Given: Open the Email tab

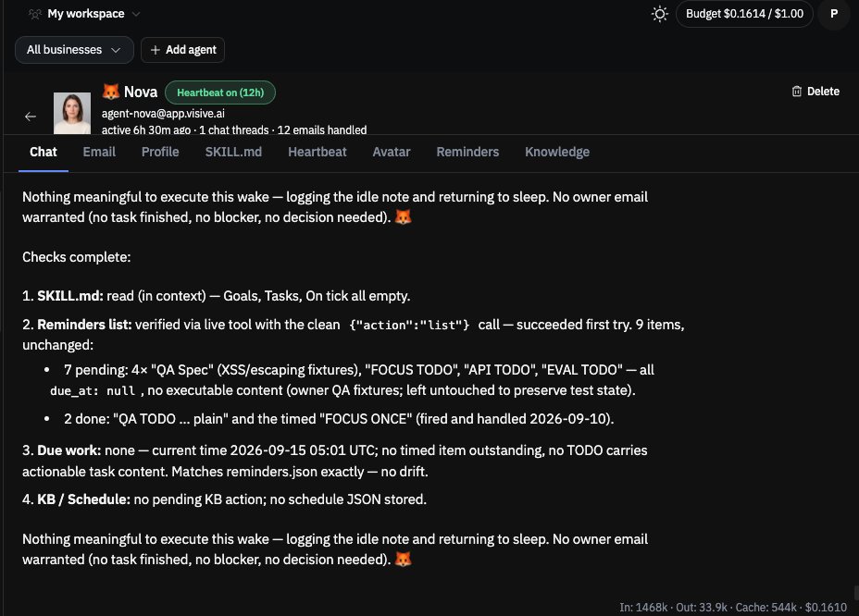Looking at the screenshot, I should click(99, 153).
